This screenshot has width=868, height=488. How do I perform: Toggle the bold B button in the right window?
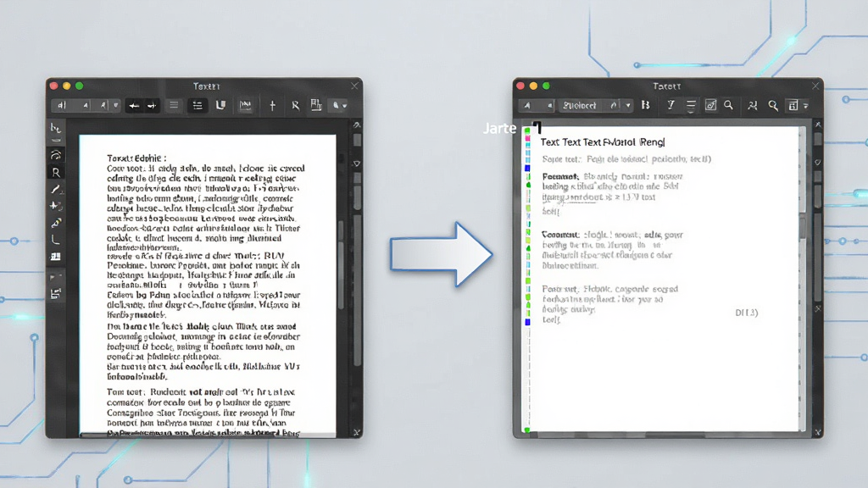645,105
